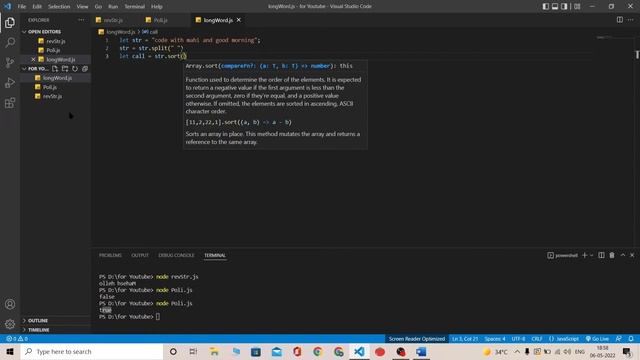Image resolution: width=640 pixels, height=360 pixels.
Task: Open the Manage gear menu
Action: [10, 324]
